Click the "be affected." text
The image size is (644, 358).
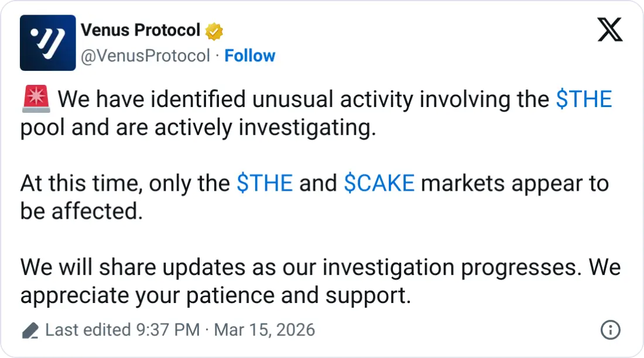pyautogui.click(x=81, y=211)
